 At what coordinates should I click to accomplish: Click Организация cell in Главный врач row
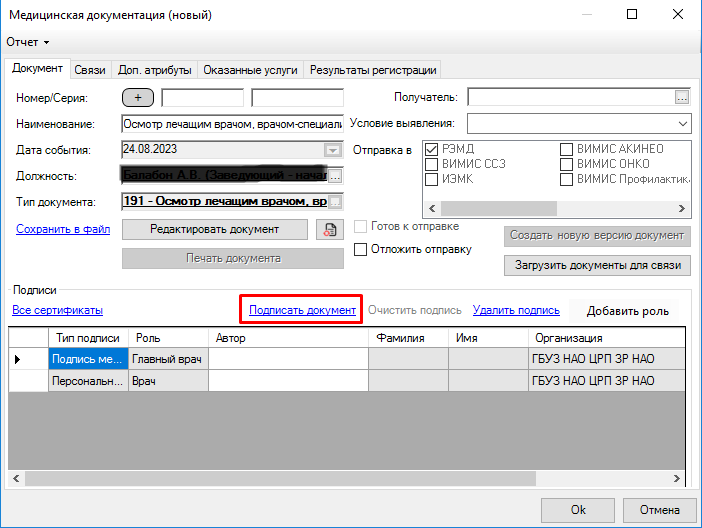607,359
